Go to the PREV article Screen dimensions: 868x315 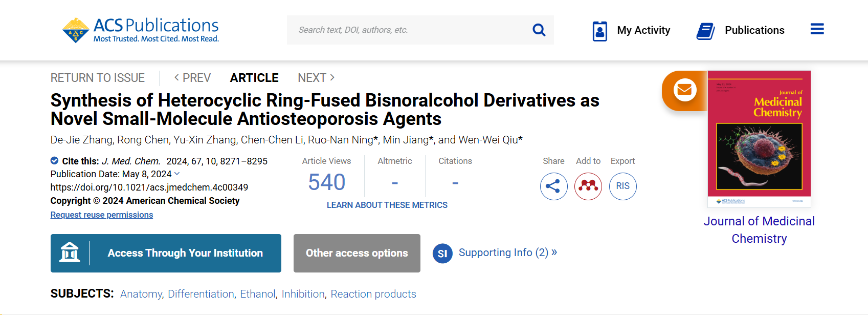tap(192, 78)
